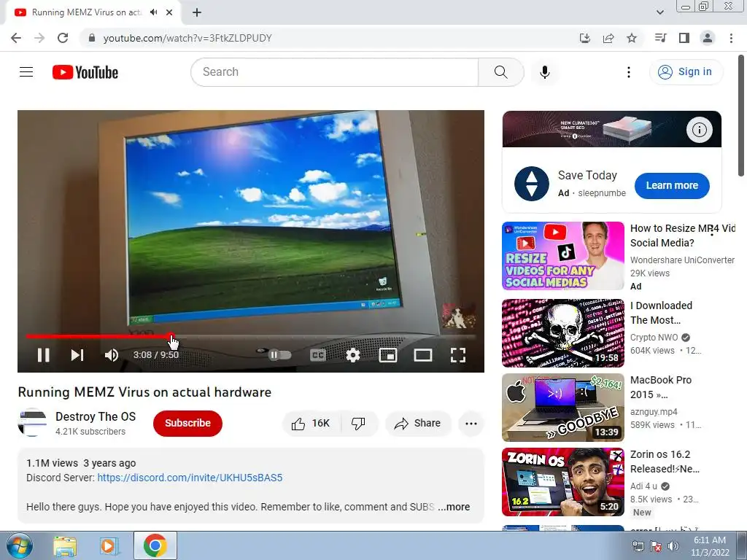747x560 pixels.
Task: Open a new browser tab
Action: pos(197,12)
